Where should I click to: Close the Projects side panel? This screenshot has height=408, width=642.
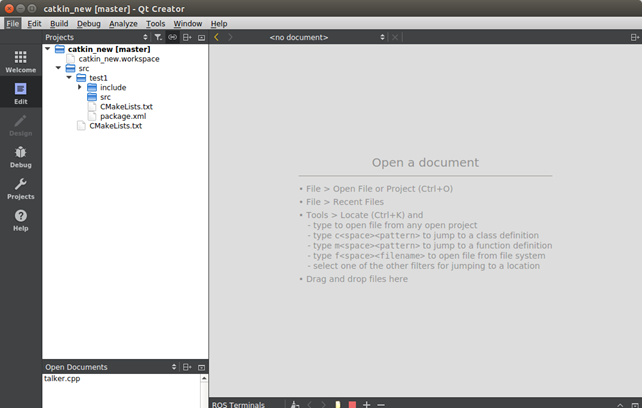coord(201,37)
